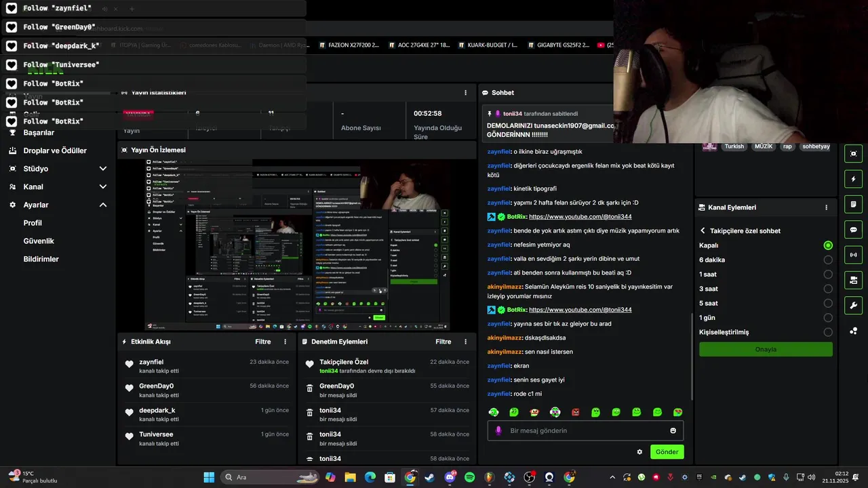This screenshot has height=488, width=868.
Task: Click the chat panel scrollbar
Action: pyautogui.click(x=692, y=357)
